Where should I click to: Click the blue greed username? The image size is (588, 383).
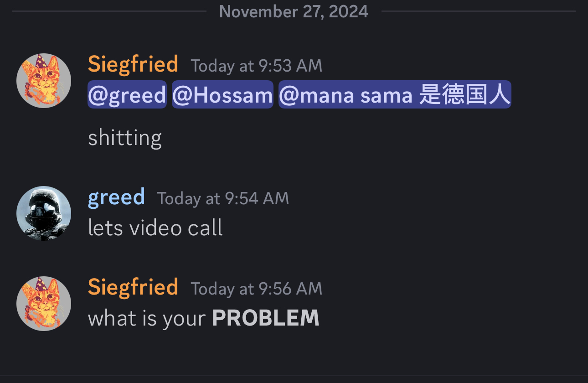coord(116,197)
